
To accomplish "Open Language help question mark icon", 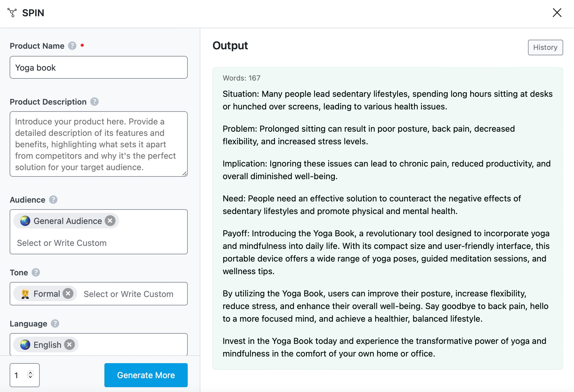I will [55, 323].
